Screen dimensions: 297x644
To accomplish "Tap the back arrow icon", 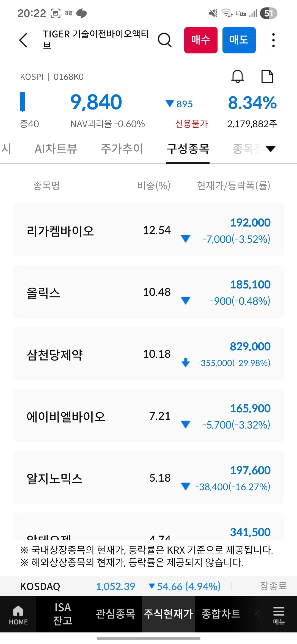I will (24, 40).
